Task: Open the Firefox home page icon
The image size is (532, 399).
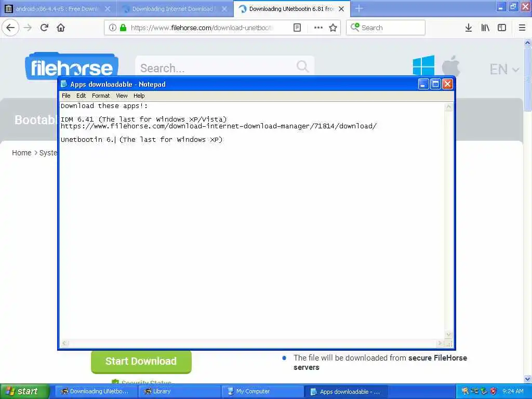Action: pos(61,28)
